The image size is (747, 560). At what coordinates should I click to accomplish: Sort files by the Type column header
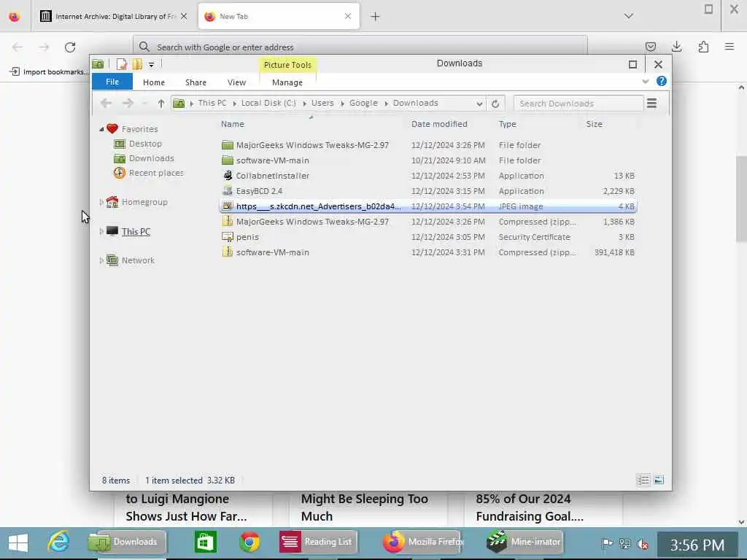click(x=508, y=124)
